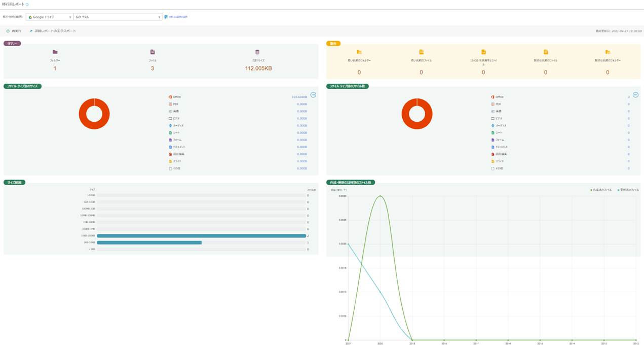Click the yellow warnings section badge
The image size is (644, 346).
point(333,44)
